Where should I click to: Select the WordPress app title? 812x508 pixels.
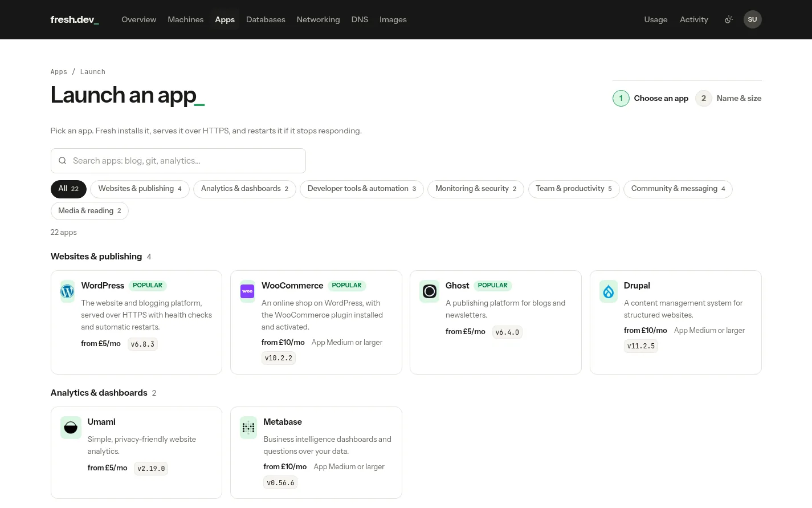tap(103, 286)
